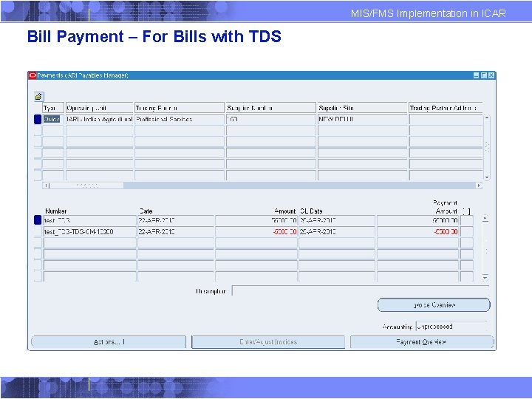Click the supplier number cell in first row
Viewport: 532px width, 399px height.
click(270, 119)
